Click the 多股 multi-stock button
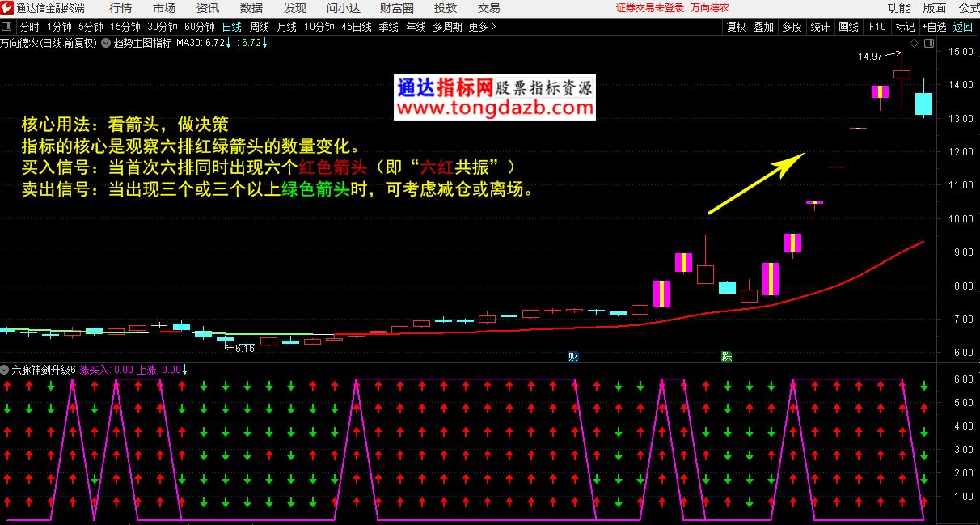 click(x=792, y=27)
